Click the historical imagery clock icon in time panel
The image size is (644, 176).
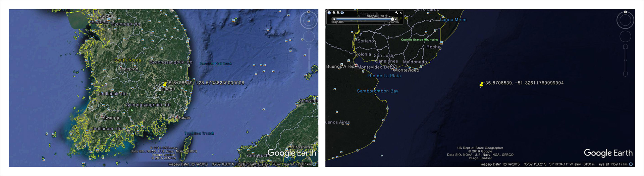pyautogui.click(x=329, y=13)
